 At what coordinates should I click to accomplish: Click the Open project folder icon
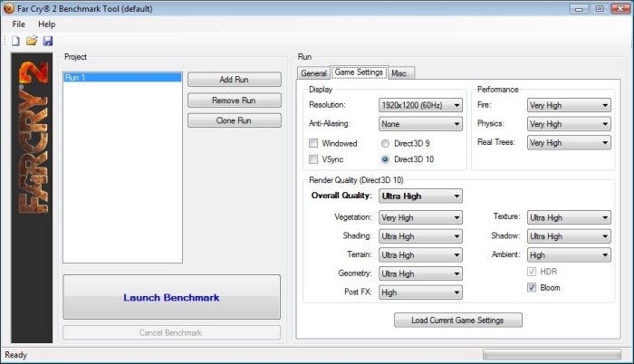[x=32, y=41]
